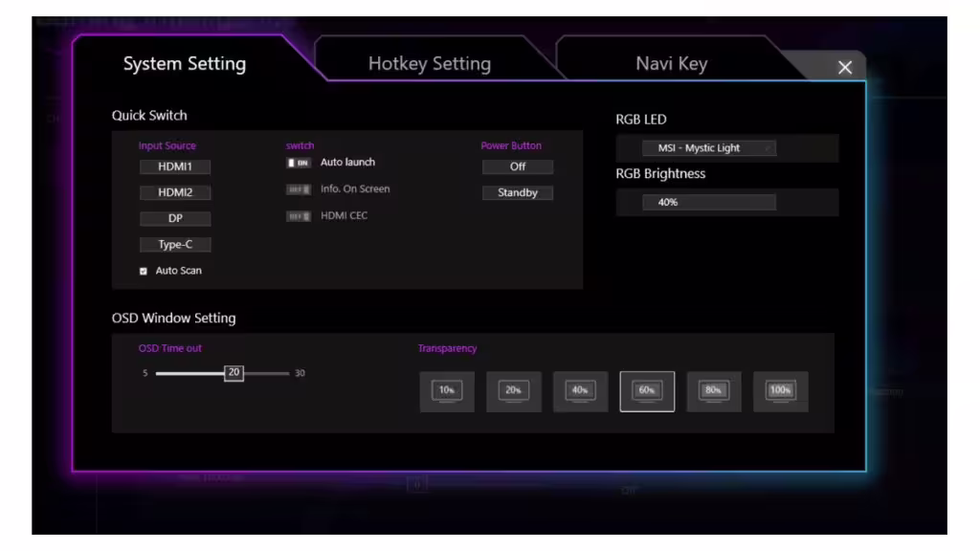Open the RGB Brightness 40% dropdown
The height and width of the screenshot is (551, 980).
tap(709, 203)
